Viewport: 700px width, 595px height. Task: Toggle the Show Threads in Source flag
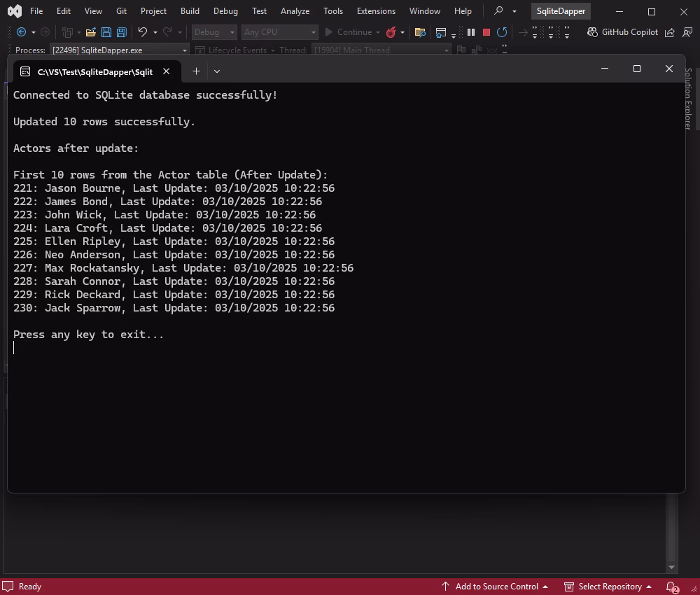pyautogui.click(x=461, y=50)
